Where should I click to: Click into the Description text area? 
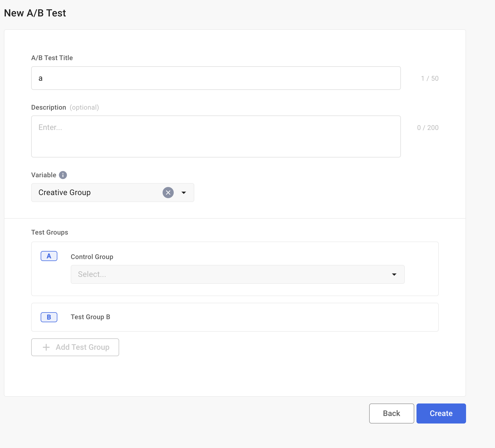216,137
